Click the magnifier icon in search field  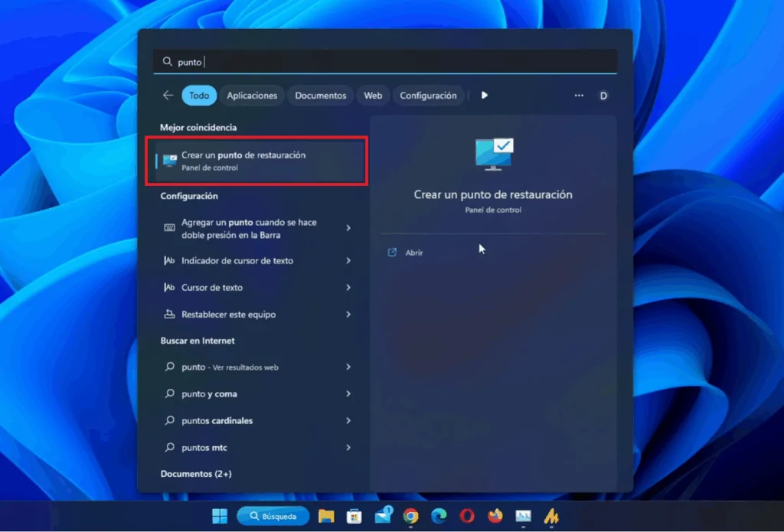click(x=168, y=61)
